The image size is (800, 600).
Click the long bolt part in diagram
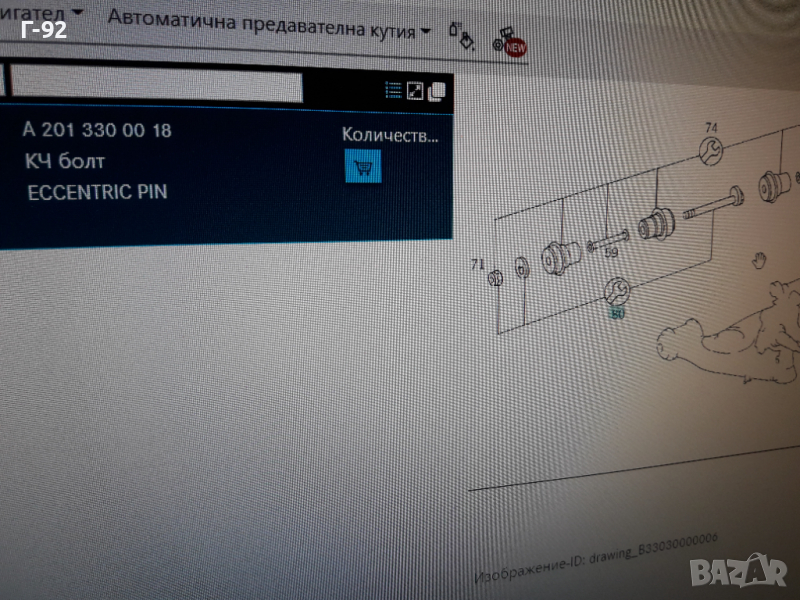click(710, 204)
